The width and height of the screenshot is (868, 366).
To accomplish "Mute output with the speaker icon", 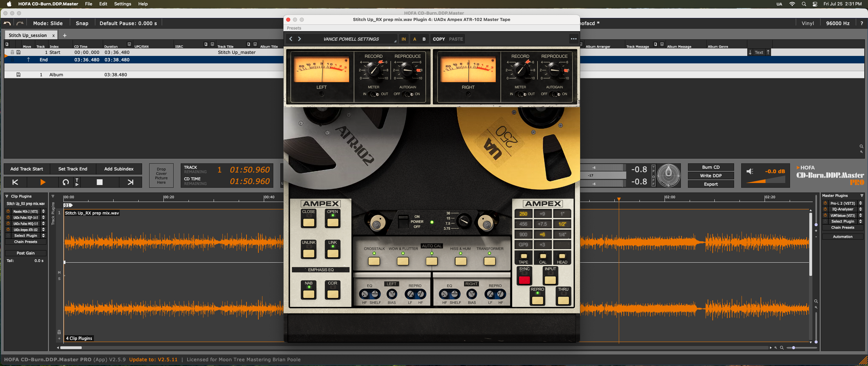I will [750, 171].
